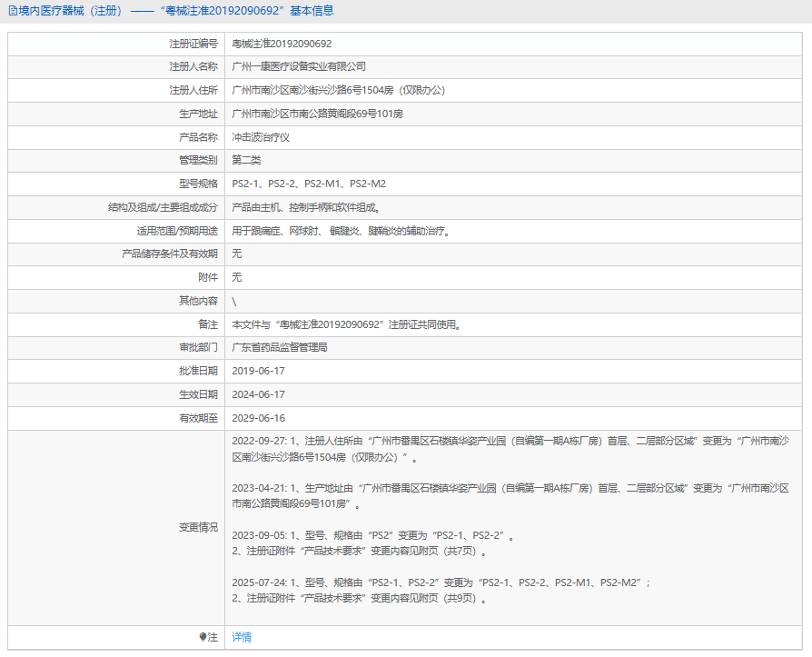Click the 生效日期 field label
This screenshot has width=812, height=657.
click(x=198, y=394)
